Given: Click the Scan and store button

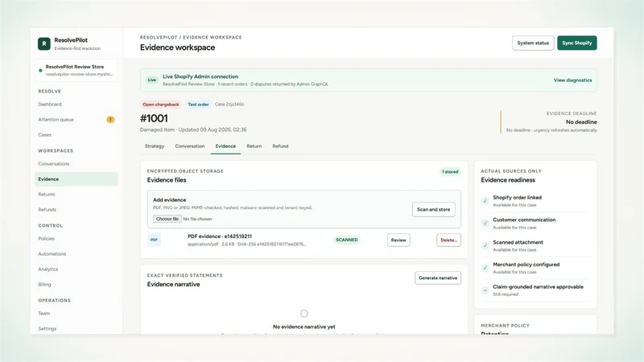Looking at the screenshot, I should pos(433,209).
